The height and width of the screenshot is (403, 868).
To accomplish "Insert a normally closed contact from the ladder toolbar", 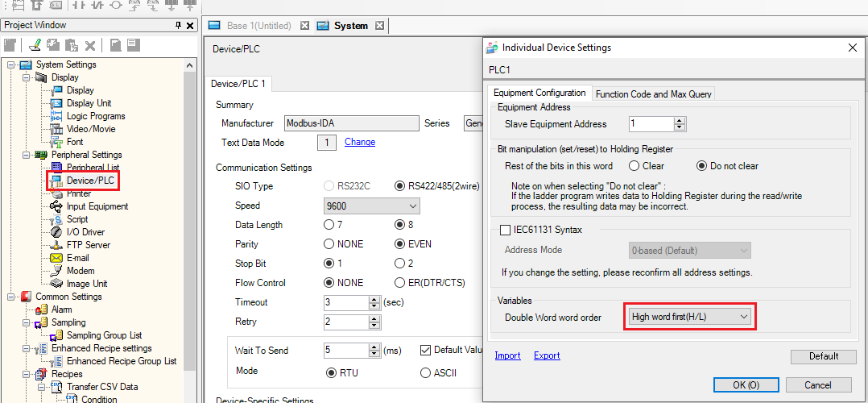I will [x=97, y=6].
